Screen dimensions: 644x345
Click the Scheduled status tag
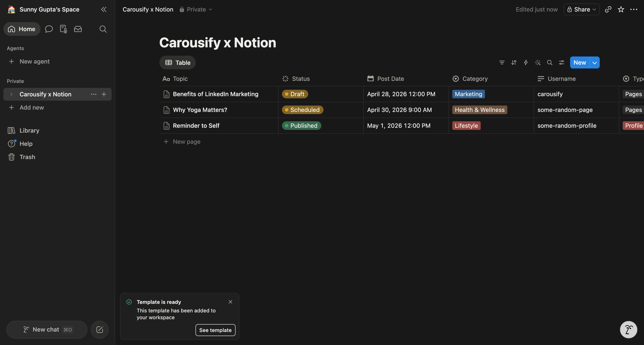point(302,110)
